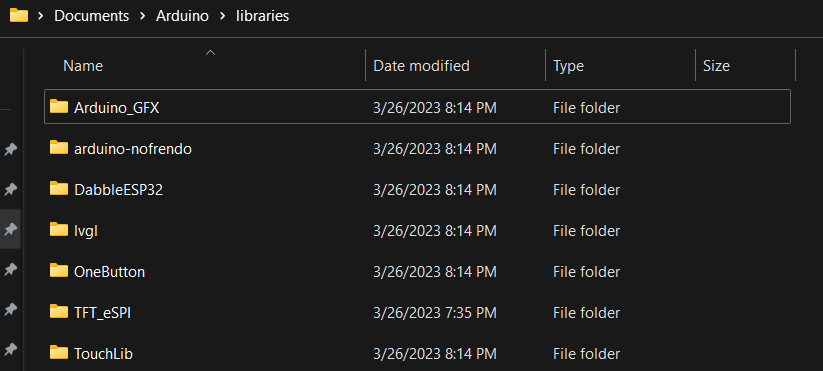
Task: Expand the chevron before Documents in breadcrumb
Action: (40, 16)
